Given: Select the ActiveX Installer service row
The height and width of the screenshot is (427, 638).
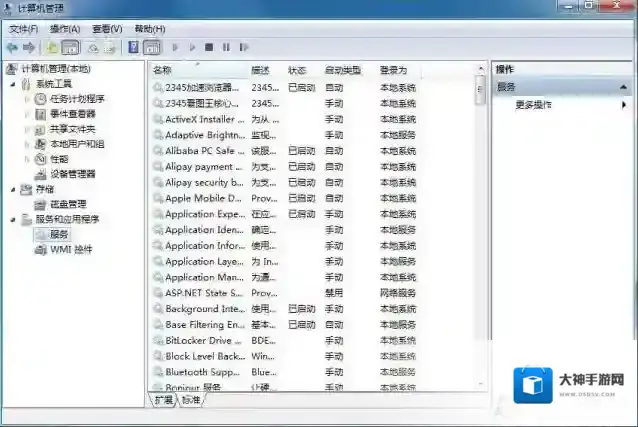Looking at the screenshot, I should point(285,119).
